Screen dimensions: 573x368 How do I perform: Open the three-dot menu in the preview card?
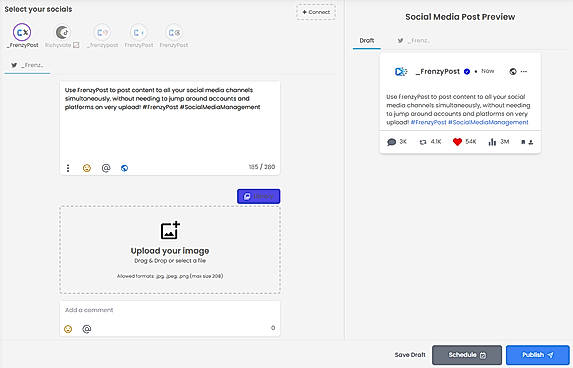point(524,72)
